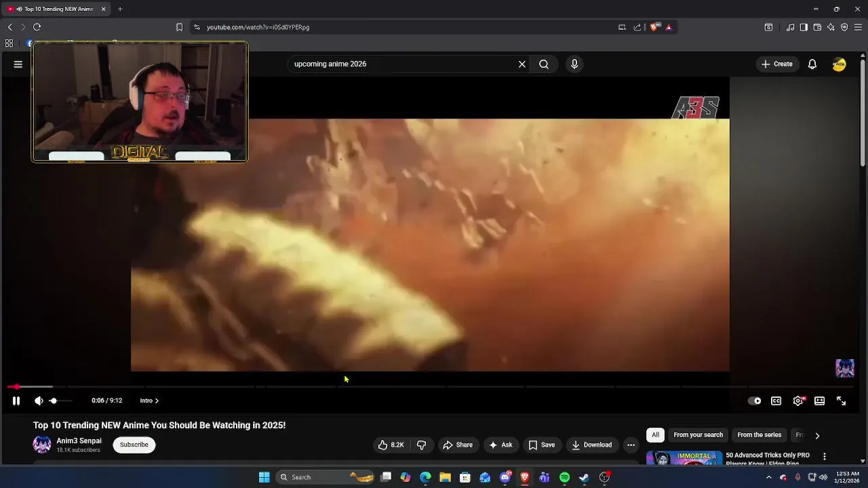The width and height of the screenshot is (868, 488).
Task: Download the video
Action: 592,445
